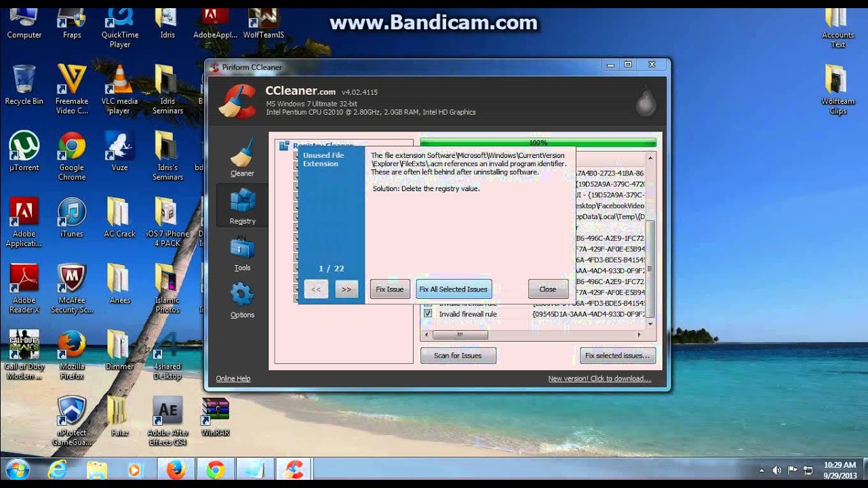Click CCleaner taskbar button
Image resolution: width=868 pixels, height=488 pixels.
coord(294,469)
